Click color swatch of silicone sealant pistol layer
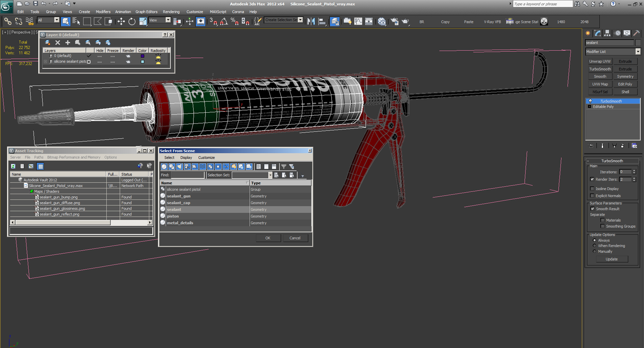The height and width of the screenshot is (348, 644). click(x=142, y=62)
